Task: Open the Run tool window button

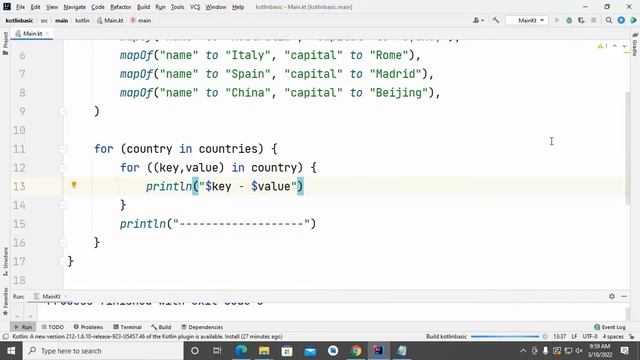Action: 23,327
